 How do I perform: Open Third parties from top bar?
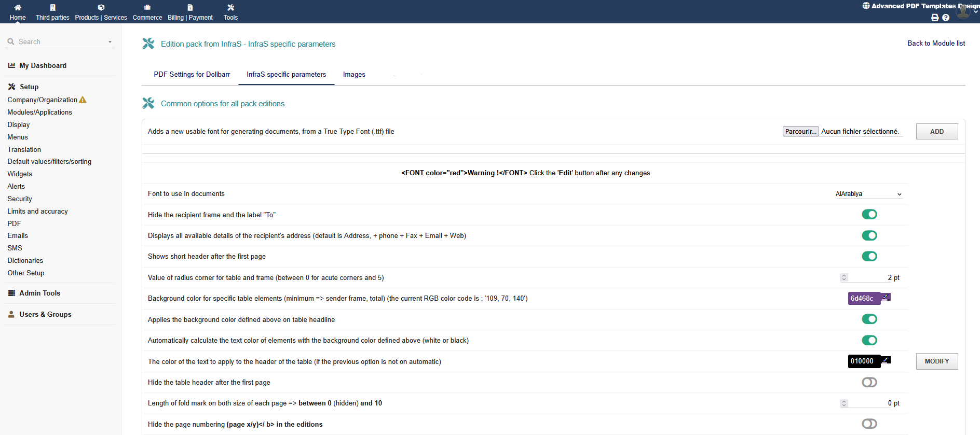click(52, 8)
